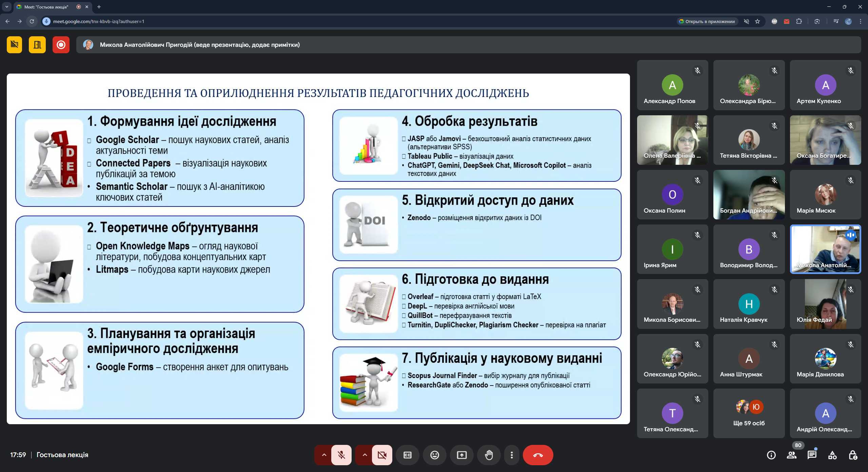Select Олександр Юрійо... participant tile
868x472 pixels.
coord(672,359)
